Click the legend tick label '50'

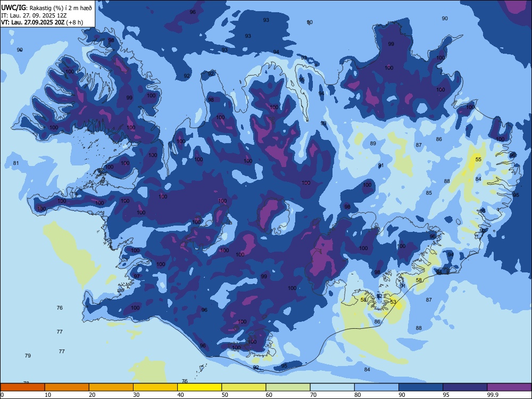pyautogui.click(x=225, y=395)
